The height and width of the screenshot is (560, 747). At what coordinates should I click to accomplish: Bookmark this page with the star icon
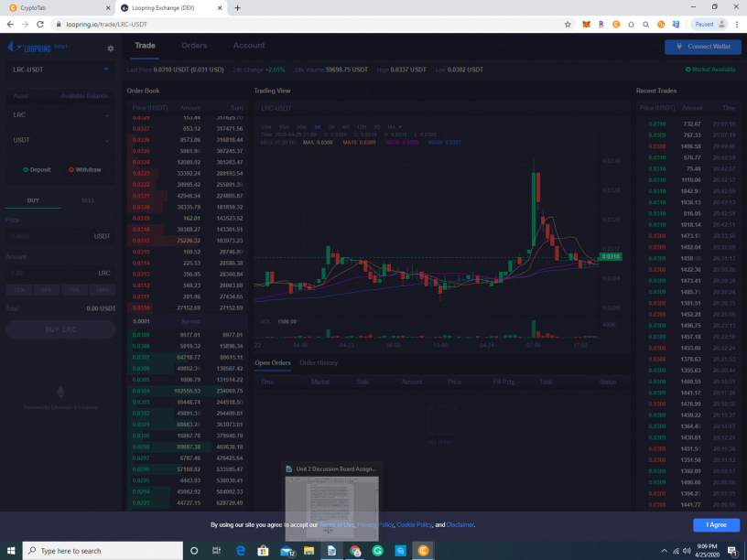pyautogui.click(x=568, y=25)
